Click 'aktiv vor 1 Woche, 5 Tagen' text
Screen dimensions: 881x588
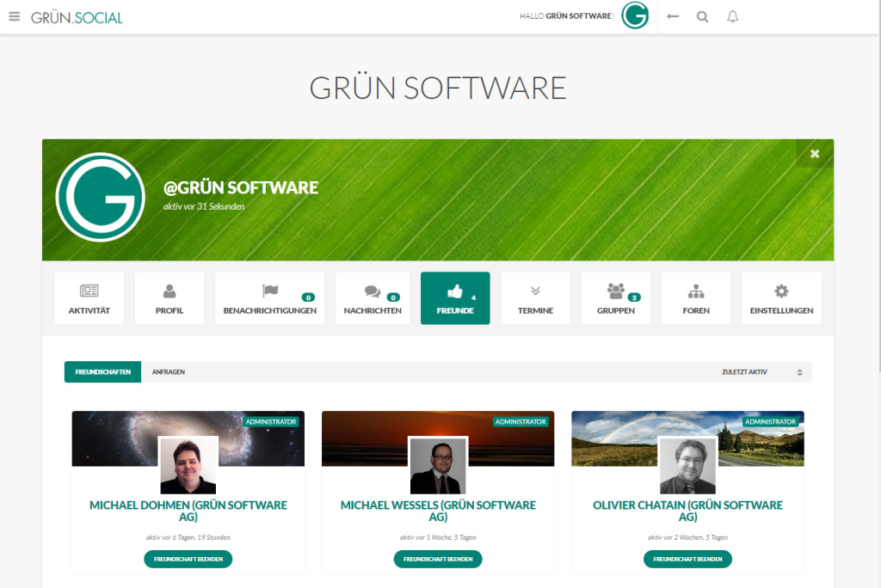pyautogui.click(x=438, y=537)
